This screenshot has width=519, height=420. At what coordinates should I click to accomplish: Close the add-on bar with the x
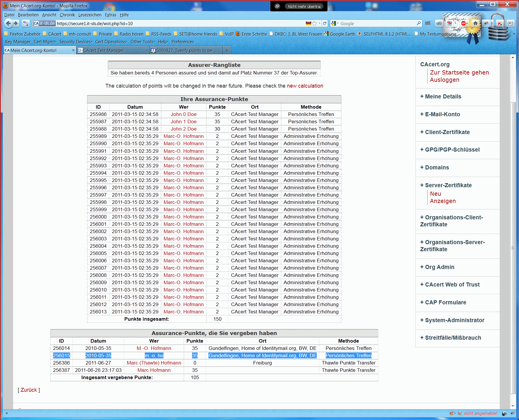[7, 413]
